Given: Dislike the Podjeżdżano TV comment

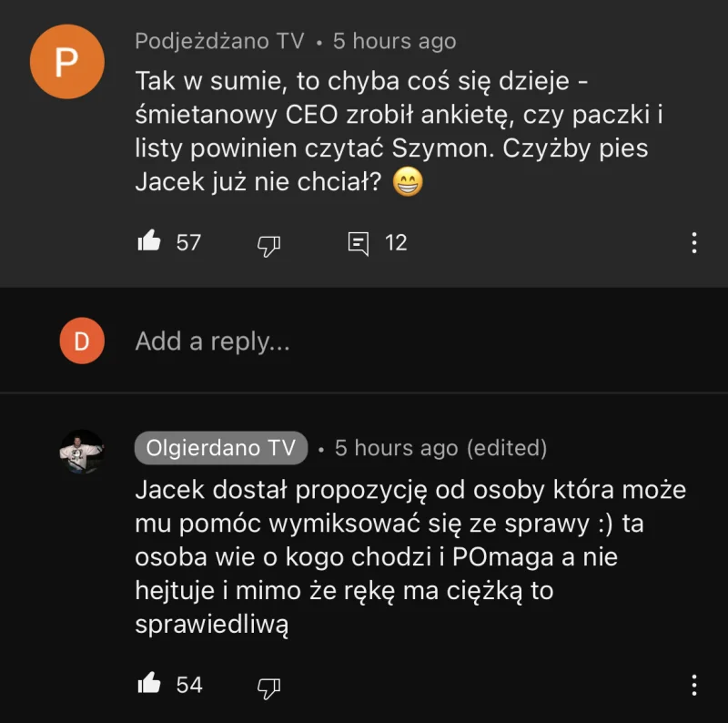Looking at the screenshot, I should coord(268,244).
